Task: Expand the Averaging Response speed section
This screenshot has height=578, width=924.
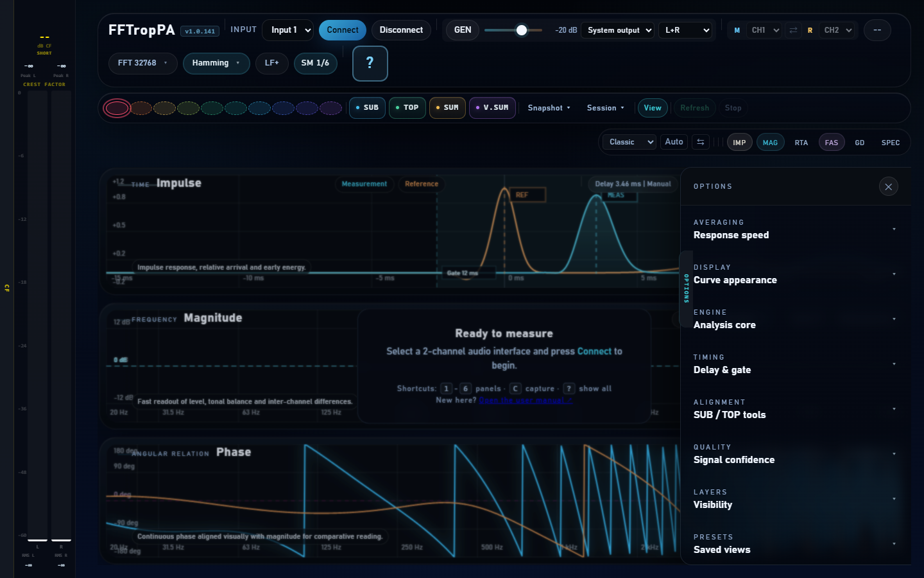Action: [x=796, y=229]
